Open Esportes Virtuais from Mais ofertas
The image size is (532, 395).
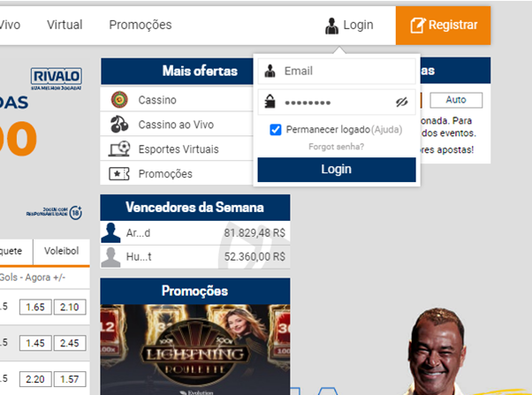(x=177, y=148)
